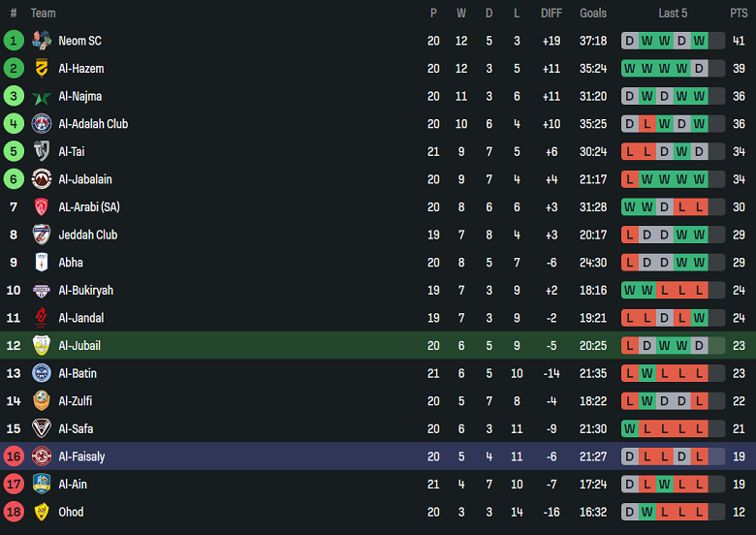Click the Neom SC club logo
Viewport: 756px width, 535px height.
[41, 41]
